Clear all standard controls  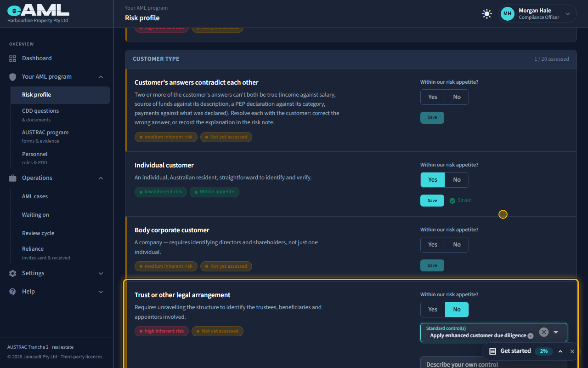(x=544, y=332)
